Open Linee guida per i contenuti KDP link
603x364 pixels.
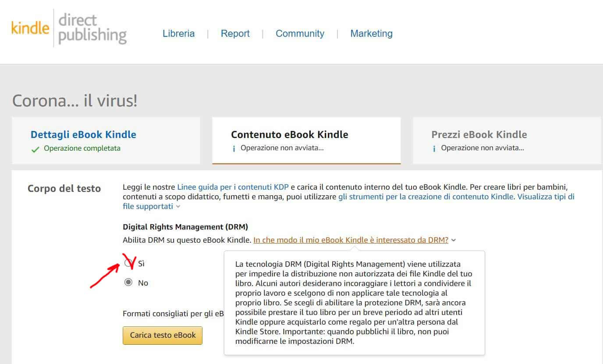coord(233,187)
